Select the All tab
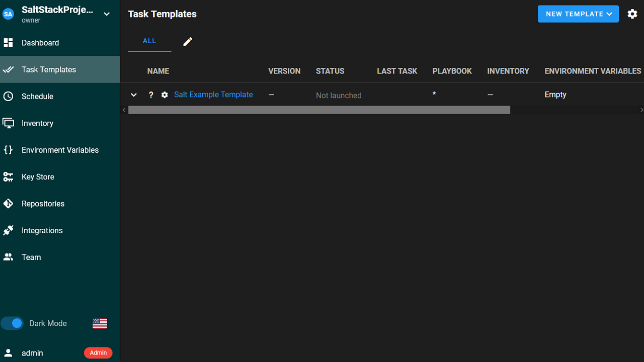The height and width of the screenshot is (362, 644). (149, 41)
